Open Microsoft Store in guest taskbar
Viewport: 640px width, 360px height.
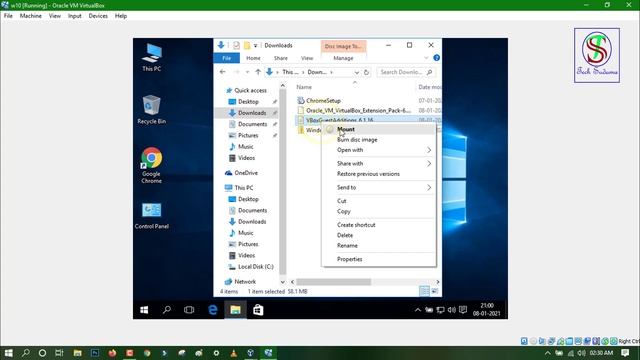[258, 310]
